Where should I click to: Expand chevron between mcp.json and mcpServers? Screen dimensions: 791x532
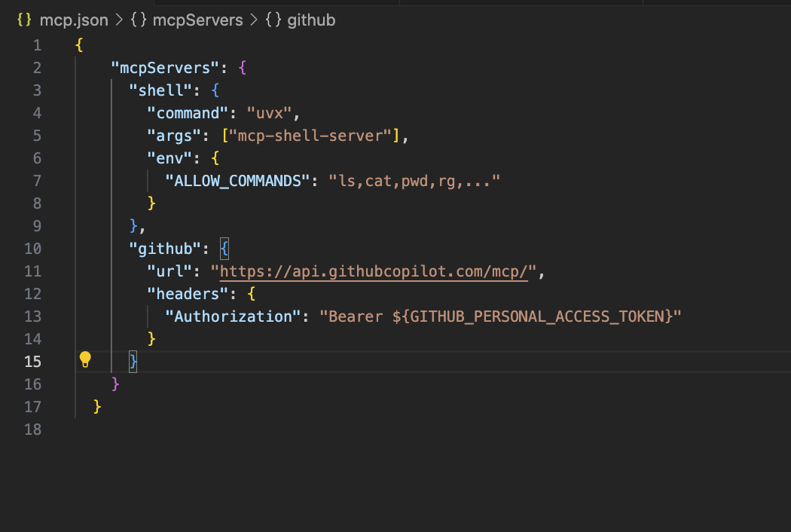[119, 20]
